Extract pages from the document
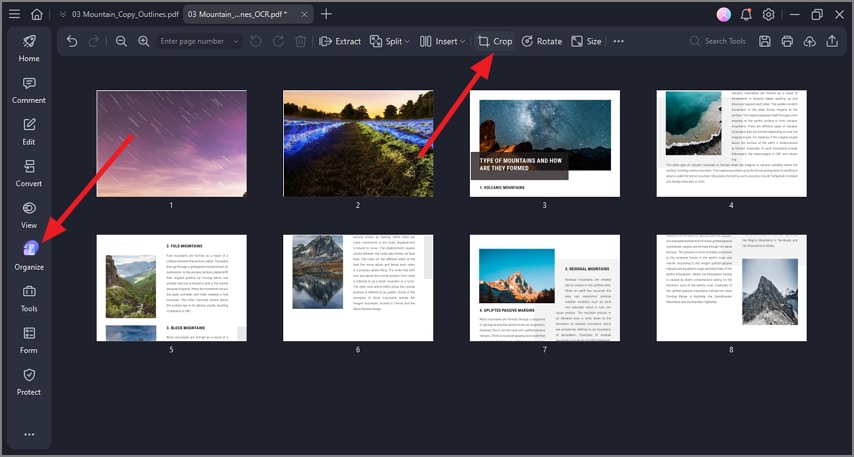The width and height of the screenshot is (854, 457). 340,41
